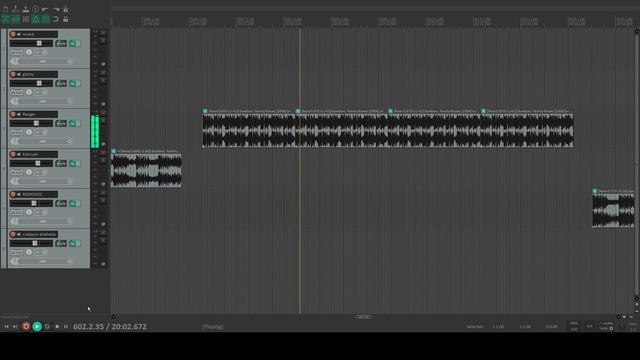The image size is (640, 360).
Task: Open routing for the flanger track
Action: [61, 124]
